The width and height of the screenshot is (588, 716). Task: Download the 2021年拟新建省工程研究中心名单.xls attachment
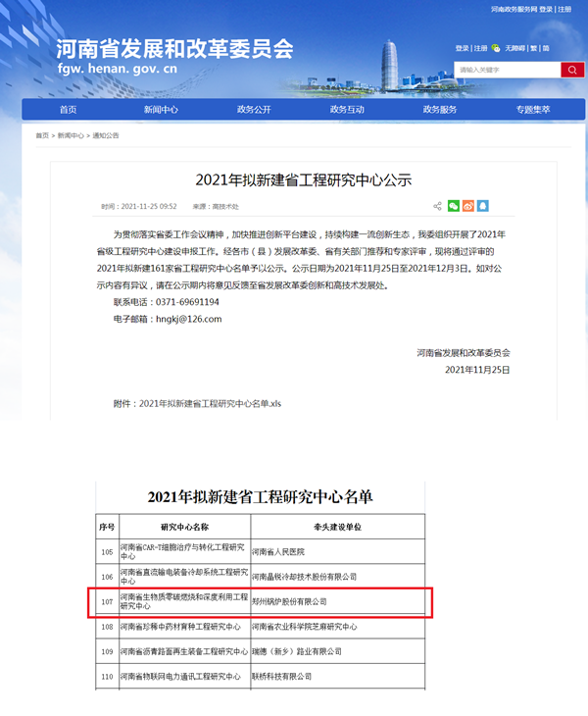coord(210,403)
